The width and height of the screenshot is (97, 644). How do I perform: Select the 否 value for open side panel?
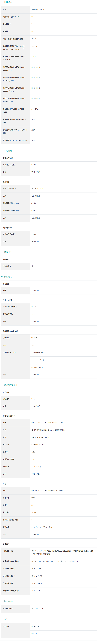pos(32,266)
